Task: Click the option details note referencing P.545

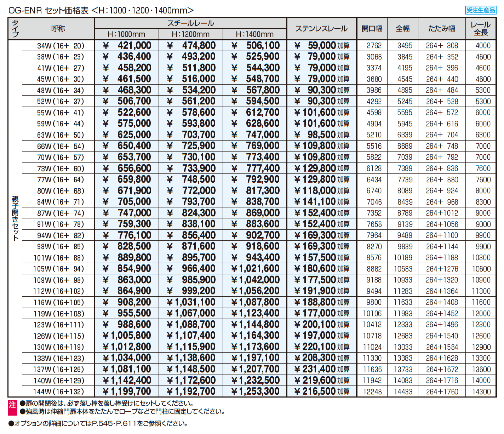Action: click(x=98, y=423)
